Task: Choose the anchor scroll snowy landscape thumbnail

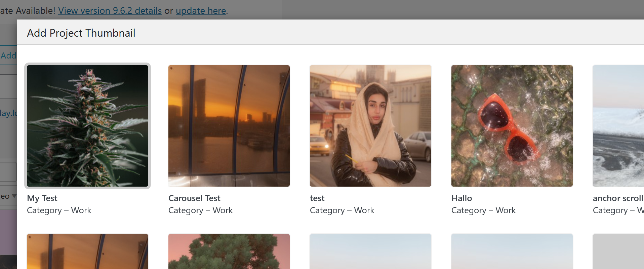Action: point(618,126)
